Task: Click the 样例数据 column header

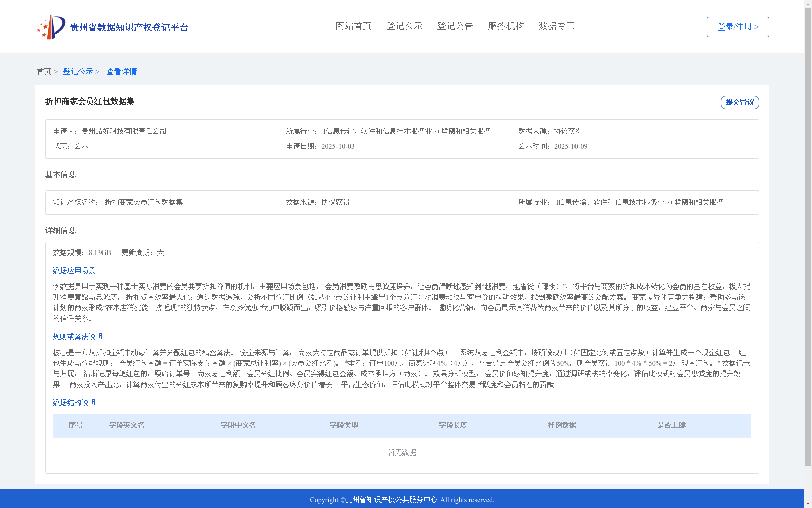Action: pos(562,425)
